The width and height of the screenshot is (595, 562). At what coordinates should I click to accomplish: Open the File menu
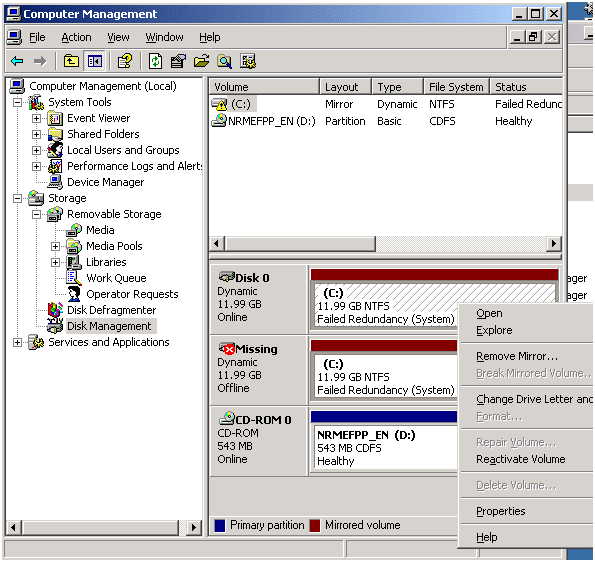click(x=37, y=37)
